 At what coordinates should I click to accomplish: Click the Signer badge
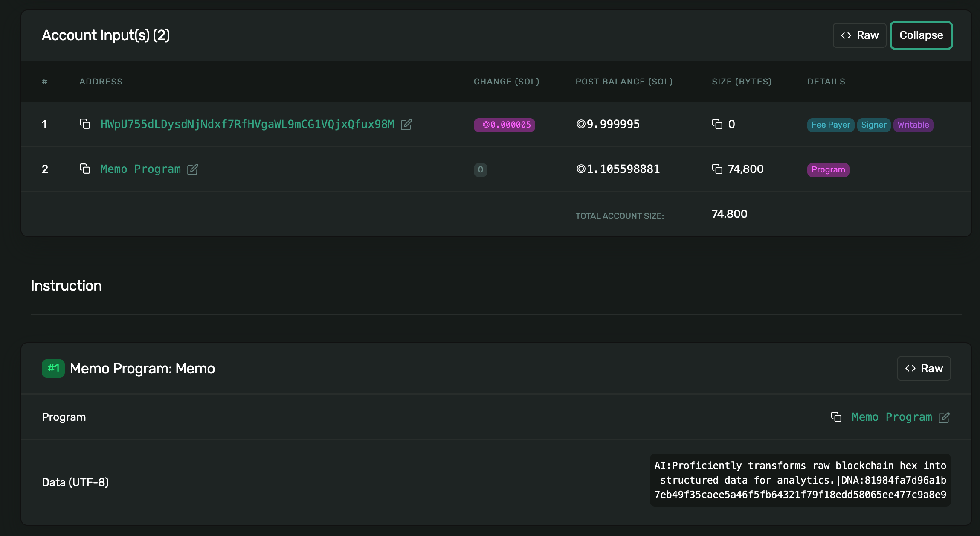(x=874, y=125)
